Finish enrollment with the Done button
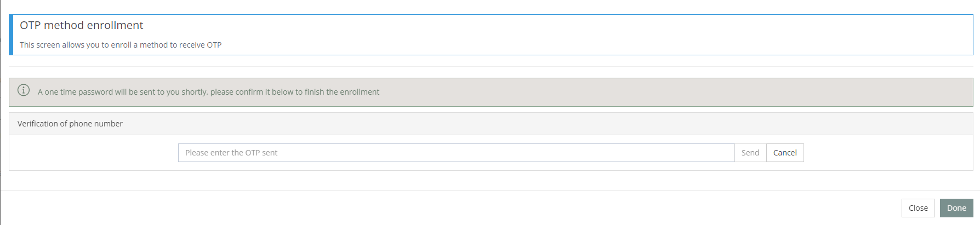 pyautogui.click(x=956, y=208)
